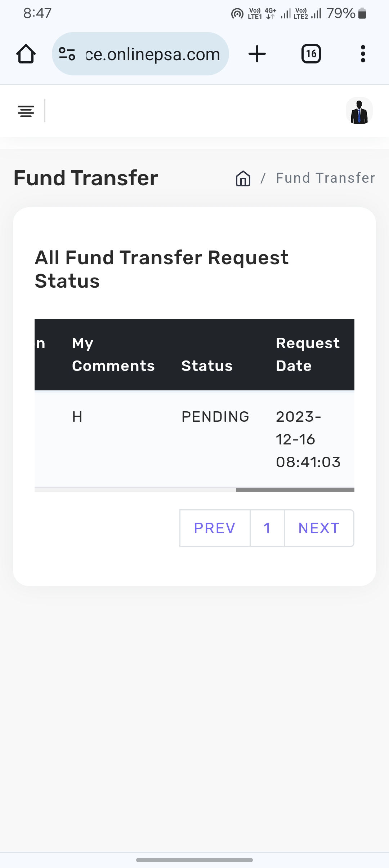Click the My Comments column header
Screen dimensions: 389x868
(113, 354)
